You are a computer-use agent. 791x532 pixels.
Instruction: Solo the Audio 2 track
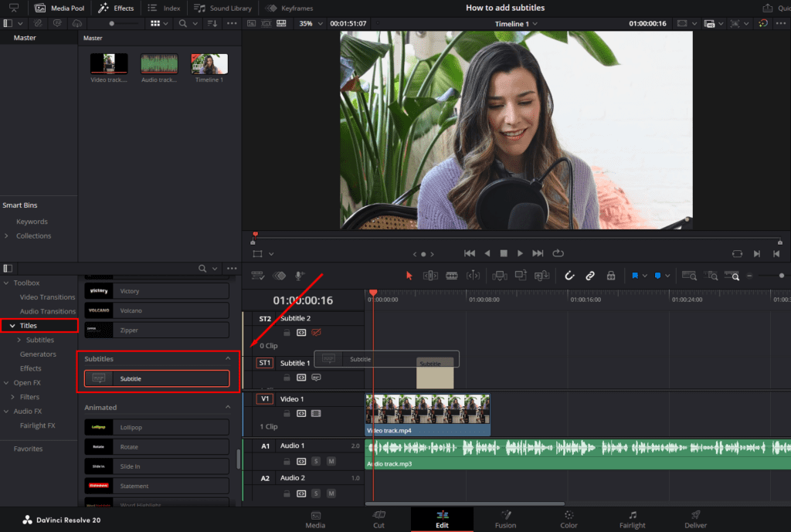pyautogui.click(x=316, y=492)
